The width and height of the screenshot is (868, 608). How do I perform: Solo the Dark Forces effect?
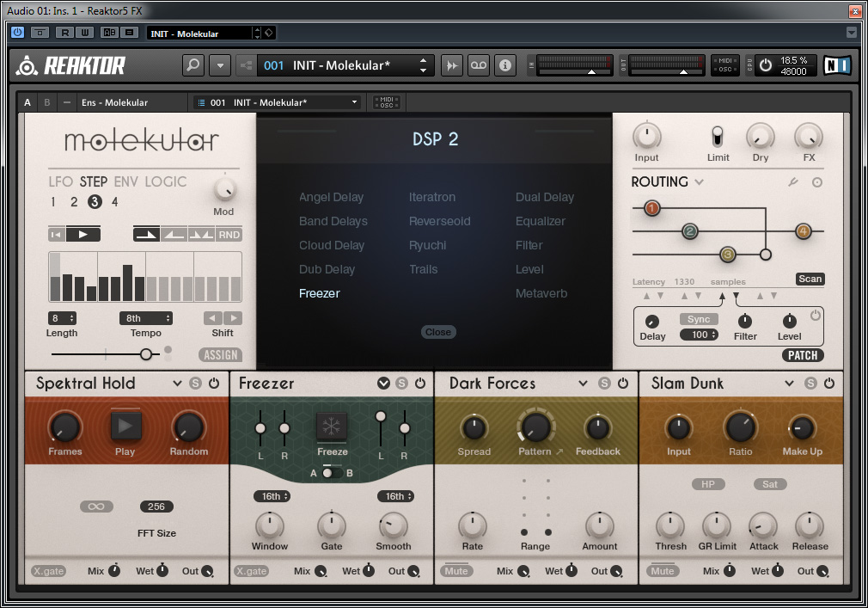[604, 384]
